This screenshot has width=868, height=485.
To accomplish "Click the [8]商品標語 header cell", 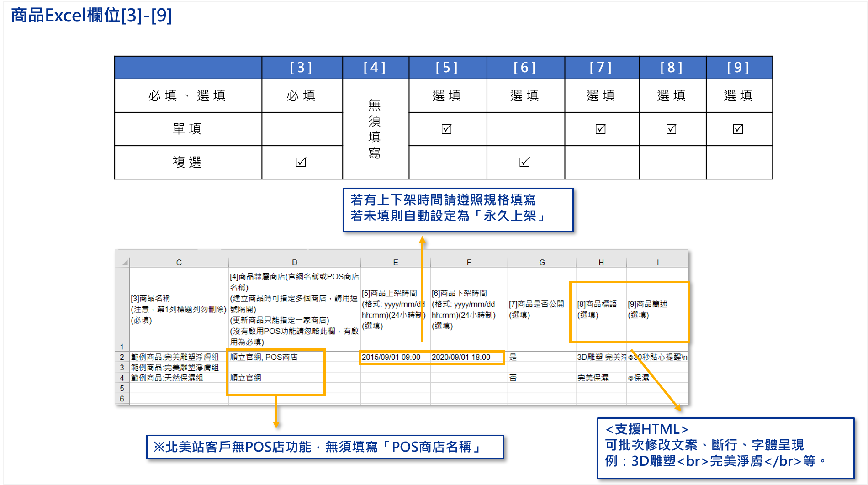I will click(x=597, y=309).
